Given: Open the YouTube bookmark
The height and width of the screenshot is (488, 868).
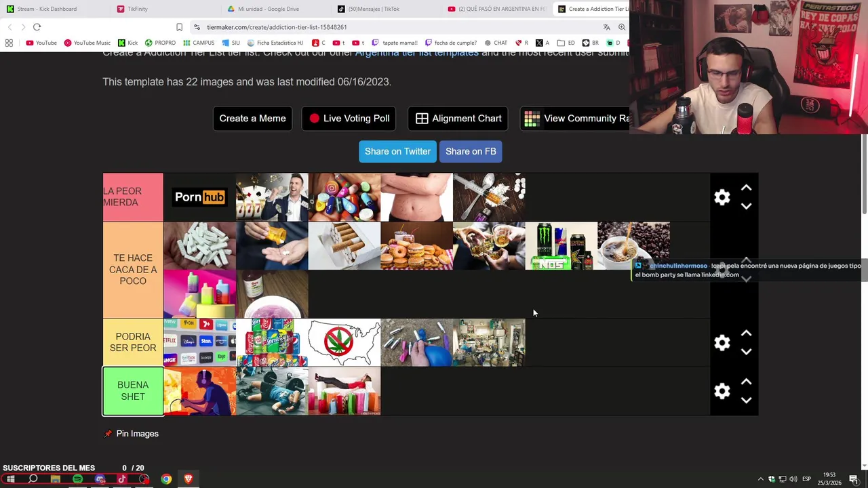Looking at the screenshot, I should [x=41, y=43].
